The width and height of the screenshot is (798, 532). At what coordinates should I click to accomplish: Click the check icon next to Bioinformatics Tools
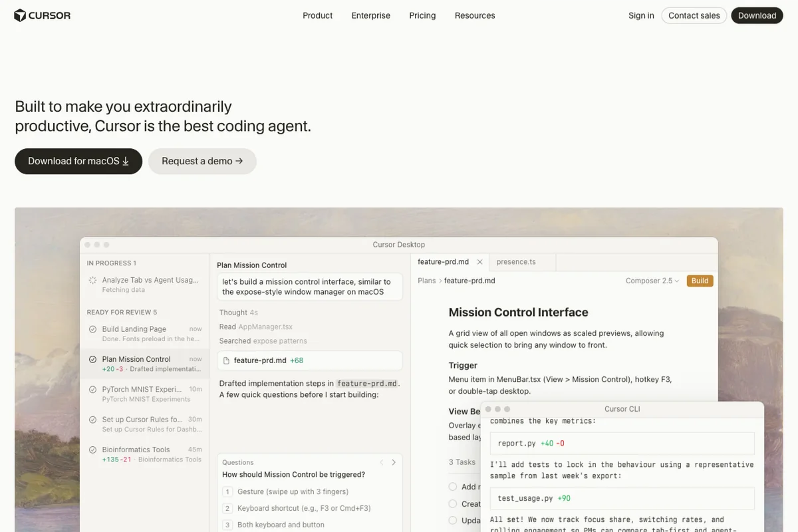coord(92,450)
